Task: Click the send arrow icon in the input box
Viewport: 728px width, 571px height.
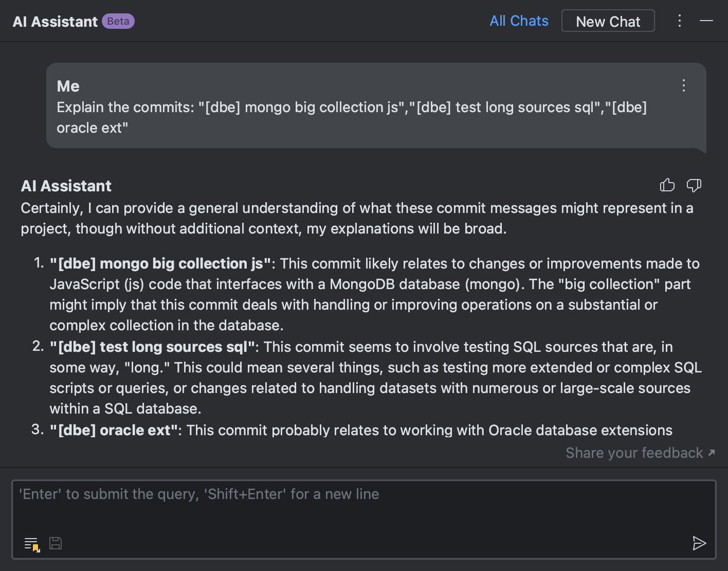Action: coord(699,543)
